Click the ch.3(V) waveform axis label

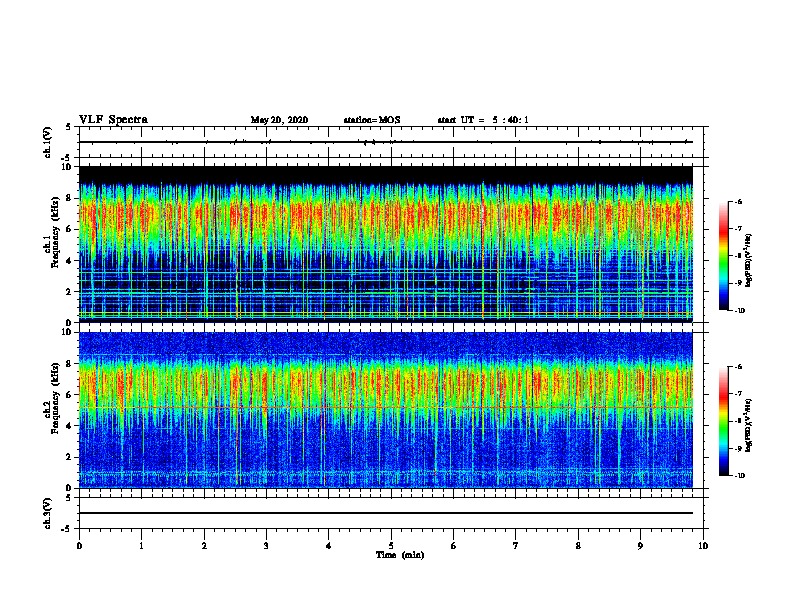[48, 513]
